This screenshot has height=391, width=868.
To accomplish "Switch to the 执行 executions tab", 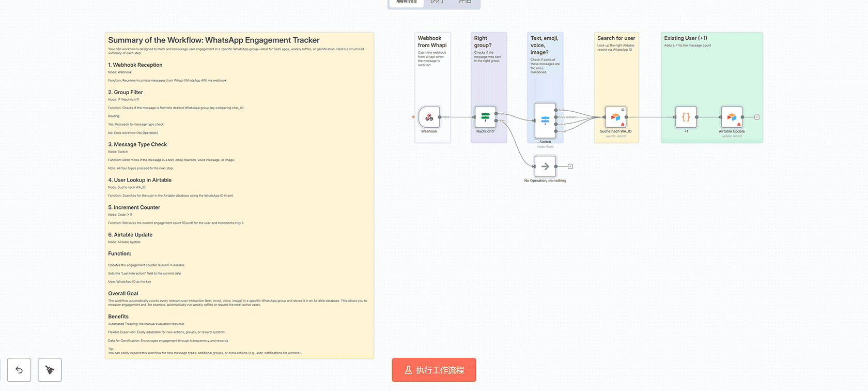I will point(437,2).
